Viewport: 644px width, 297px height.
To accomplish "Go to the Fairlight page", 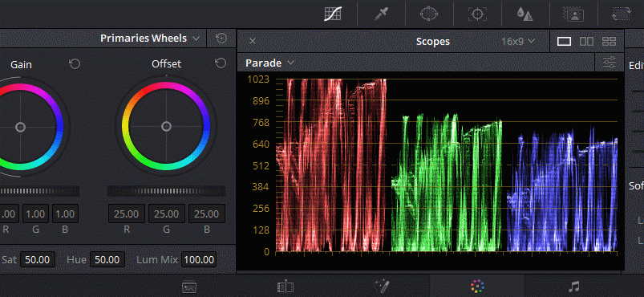I will tap(573, 287).
